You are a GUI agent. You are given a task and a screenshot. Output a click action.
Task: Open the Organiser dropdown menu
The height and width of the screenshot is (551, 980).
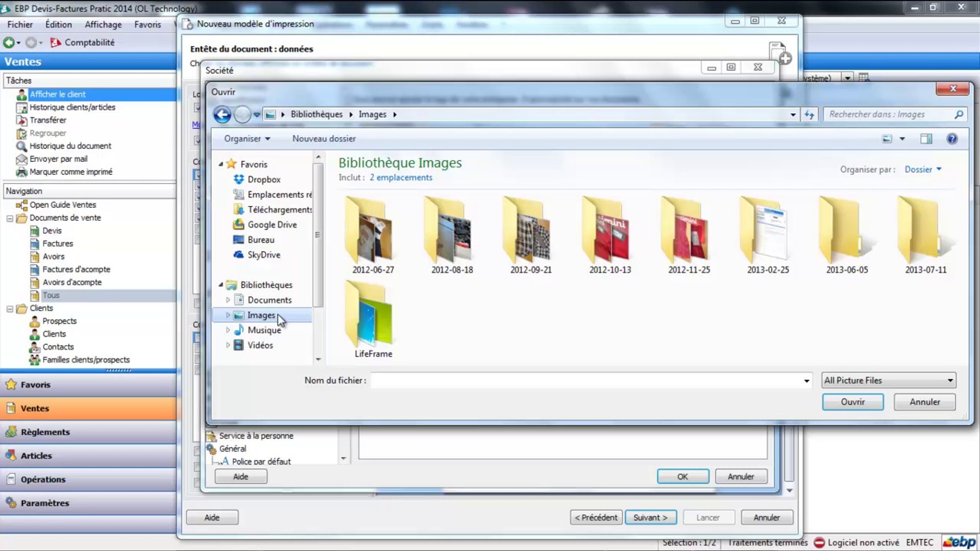click(247, 139)
